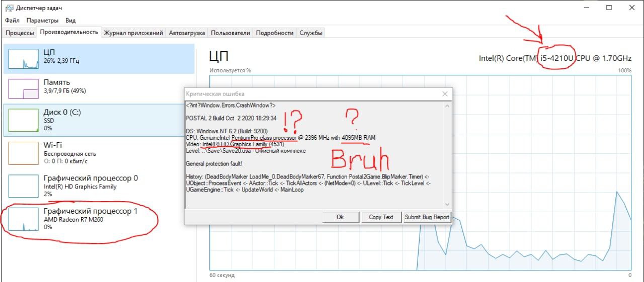This screenshot has width=644, height=282.
Task: Click the Level: Save20.usa line
Action: (246, 150)
